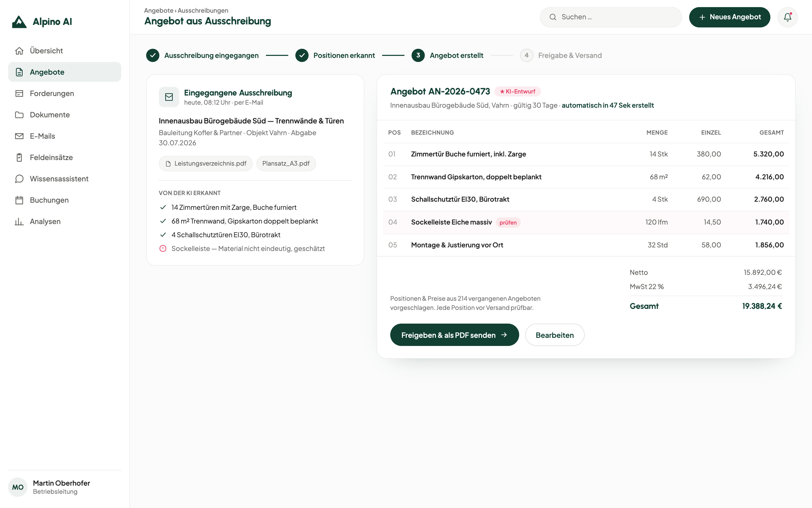Select row Schallschutztür EI30, Bürotrakt
Screen dimensions: 812x508
click(586, 200)
